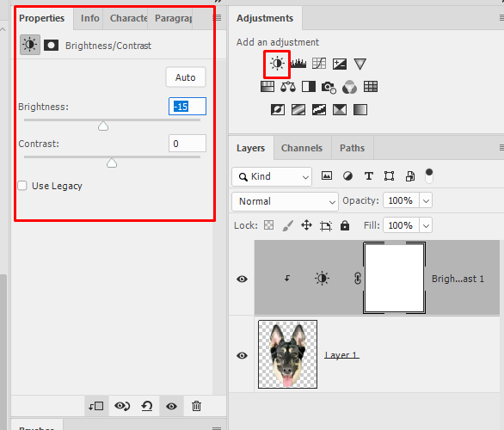Open Adjustments panel menu icon

(x=501, y=18)
